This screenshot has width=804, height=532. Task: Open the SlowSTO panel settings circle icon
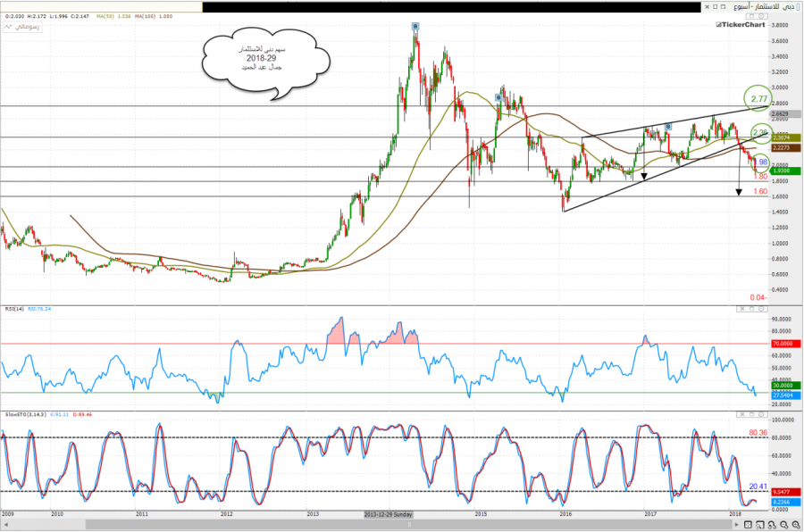[762, 414]
